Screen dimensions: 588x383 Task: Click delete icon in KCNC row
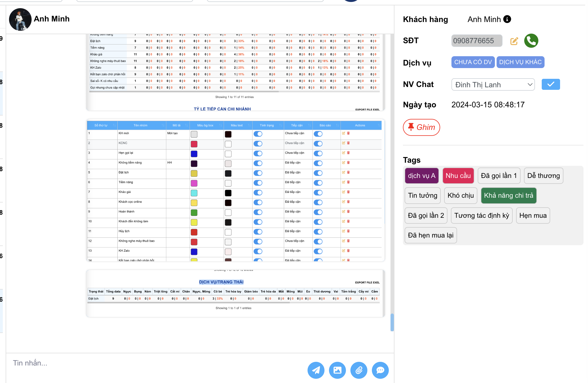coord(348,143)
